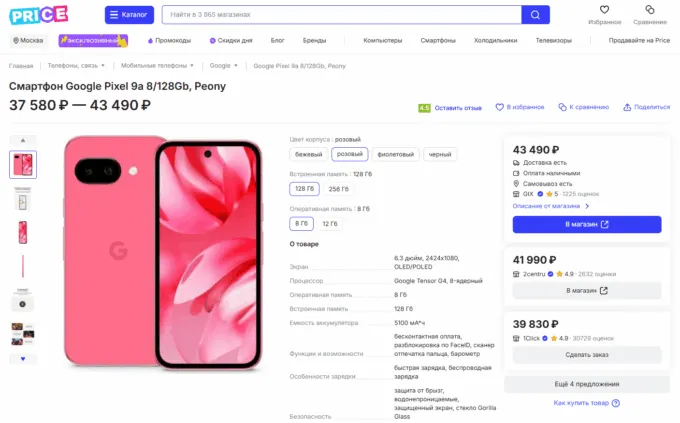The height and width of the screenshot is (423, 680).
Task: Open Избранное heart icon in header
Action: [x=605, y=10]
